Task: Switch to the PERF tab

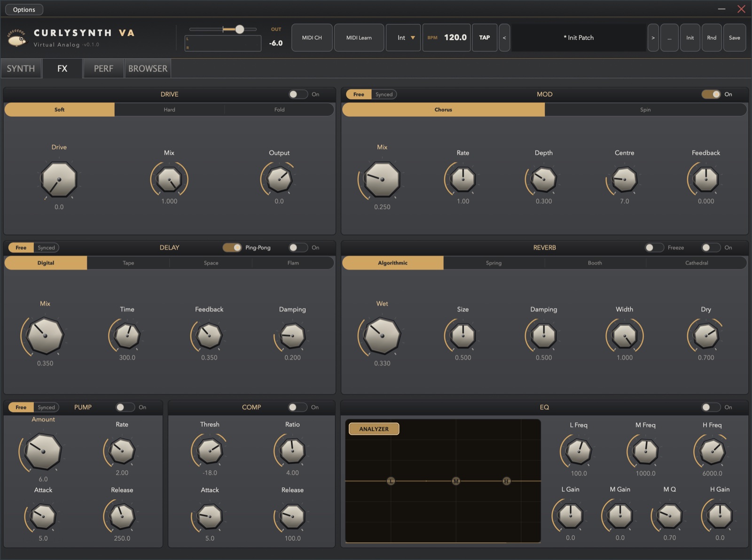Action: (103, 69)
